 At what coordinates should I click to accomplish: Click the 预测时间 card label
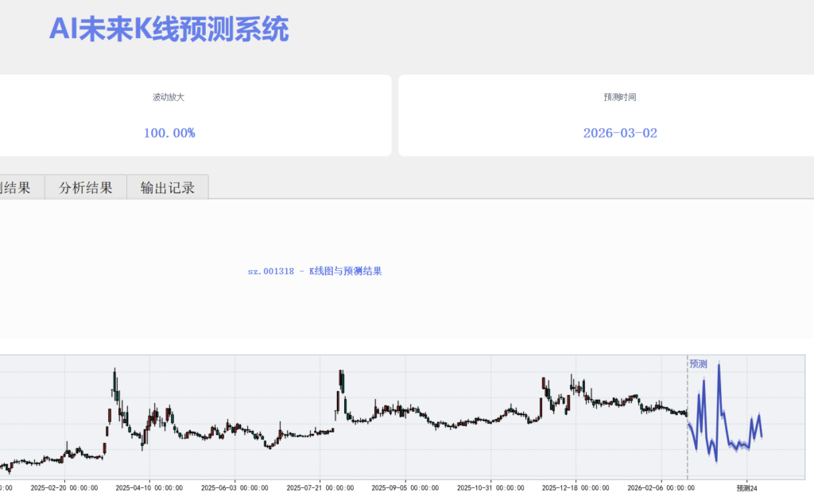(x=620, y=97)
